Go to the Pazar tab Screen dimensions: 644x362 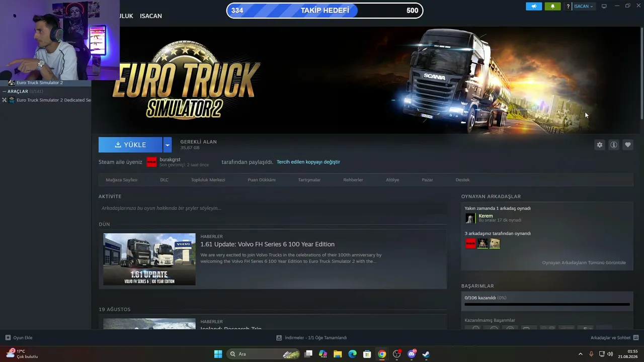tap(427, 179)
